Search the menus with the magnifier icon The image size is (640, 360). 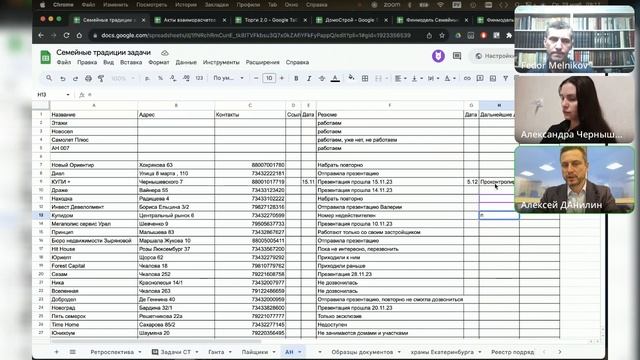(49, 78)
